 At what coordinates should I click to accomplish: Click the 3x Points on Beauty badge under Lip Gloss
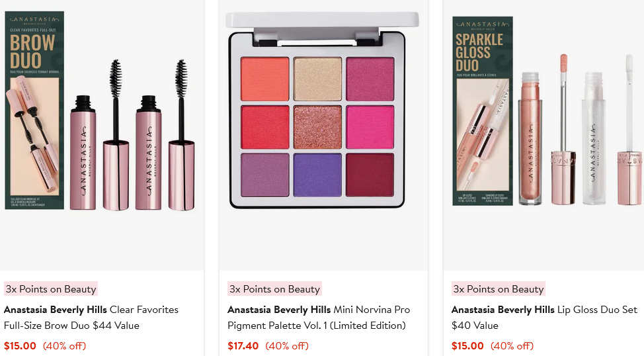click(499, 289)
